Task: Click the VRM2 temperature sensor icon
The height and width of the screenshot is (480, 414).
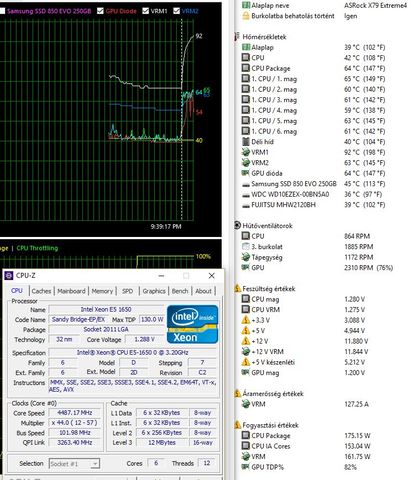Action: (x=246, y=162)
